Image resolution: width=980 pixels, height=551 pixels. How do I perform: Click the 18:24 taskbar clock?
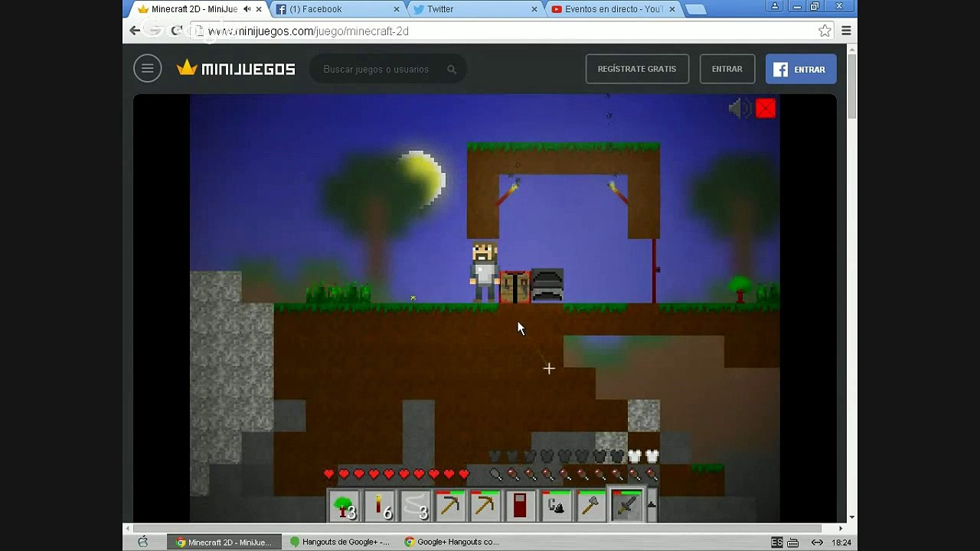click(x=841, y=542)
